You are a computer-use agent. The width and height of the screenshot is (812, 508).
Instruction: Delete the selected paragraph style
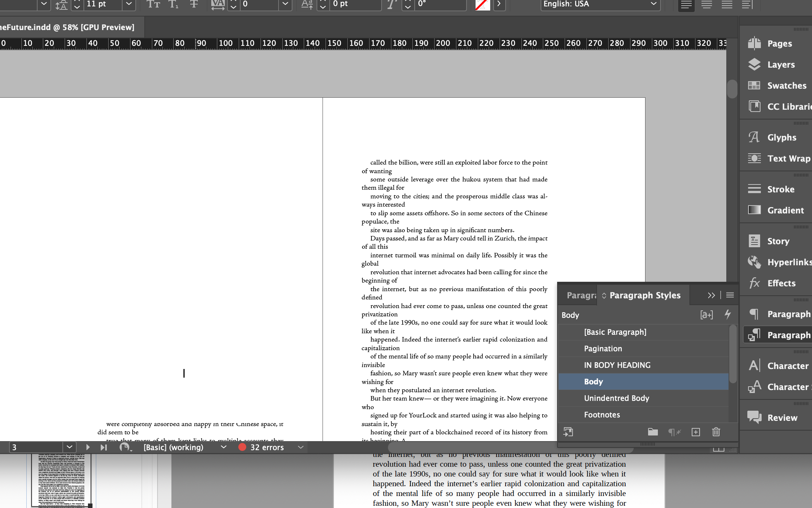click(716, 432)
